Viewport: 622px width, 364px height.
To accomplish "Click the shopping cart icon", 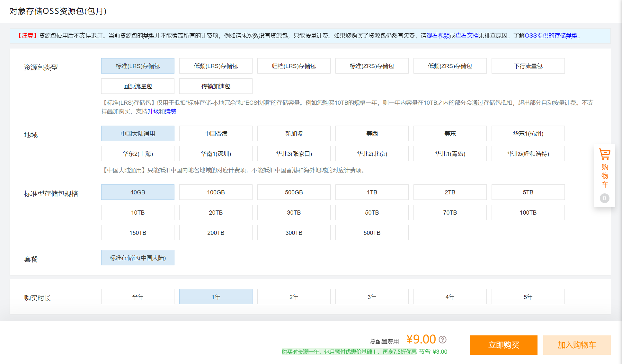I will 604,155.
